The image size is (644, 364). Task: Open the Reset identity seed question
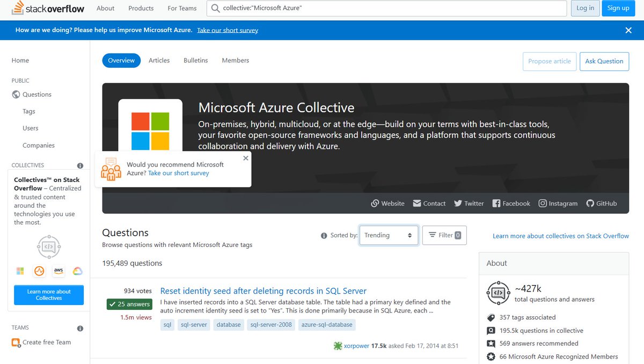click(x=264, y=291)
